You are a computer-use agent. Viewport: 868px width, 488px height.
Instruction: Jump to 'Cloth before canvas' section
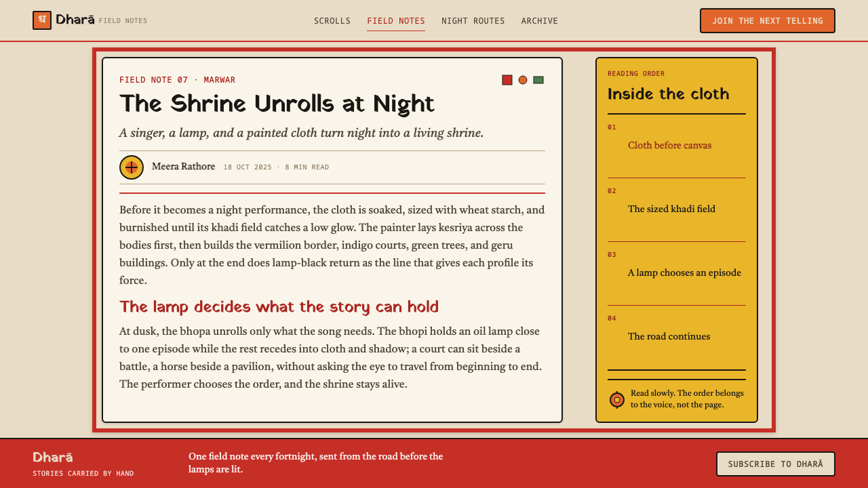coord(670,146)
